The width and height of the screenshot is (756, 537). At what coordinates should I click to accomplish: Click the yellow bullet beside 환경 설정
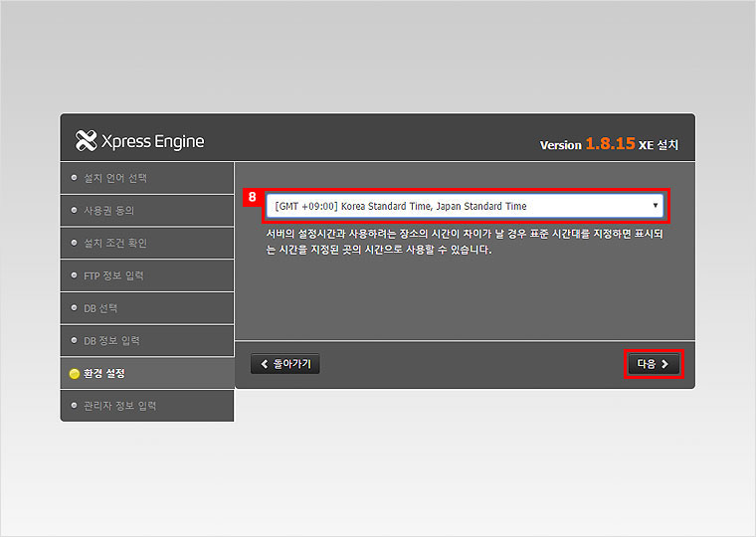pyautogui.click(x=74, y=374)
